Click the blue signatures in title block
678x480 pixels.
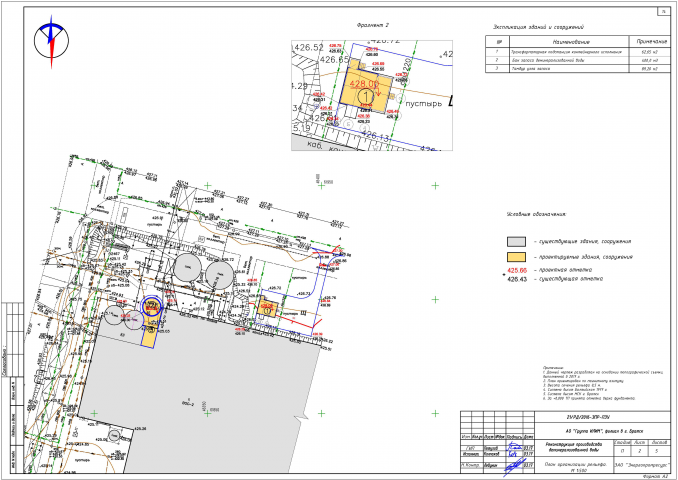tap(514, 458)
